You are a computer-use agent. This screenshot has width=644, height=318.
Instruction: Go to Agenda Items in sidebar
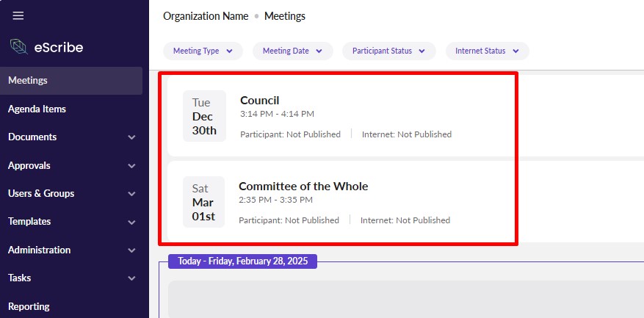(x=37, y=109)
